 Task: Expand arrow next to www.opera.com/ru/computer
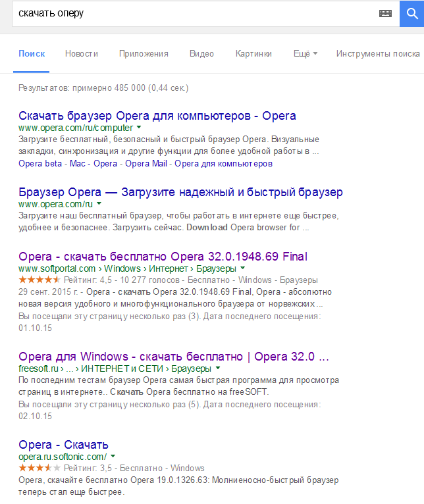pos(139,127)
